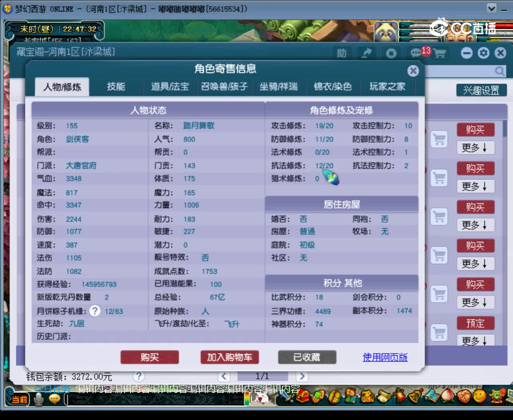Go to the next page arrow
The image size is (513, 420).
pyautogui.click(x=302, y=376)
